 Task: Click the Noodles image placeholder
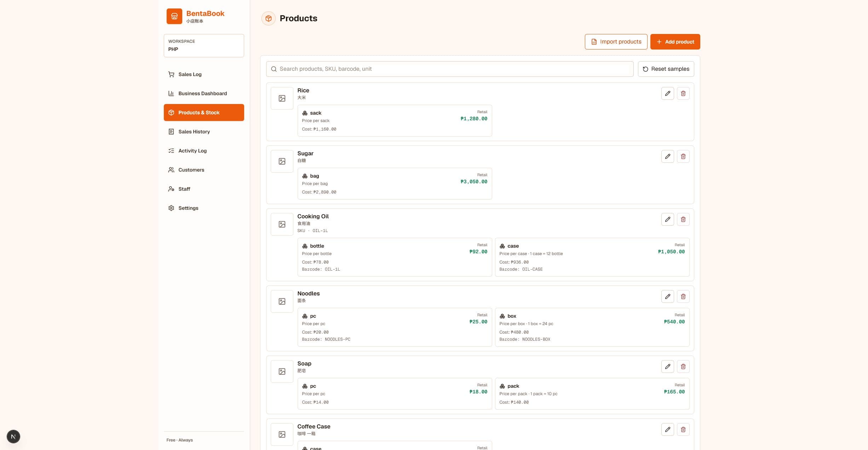coord(282,301)
